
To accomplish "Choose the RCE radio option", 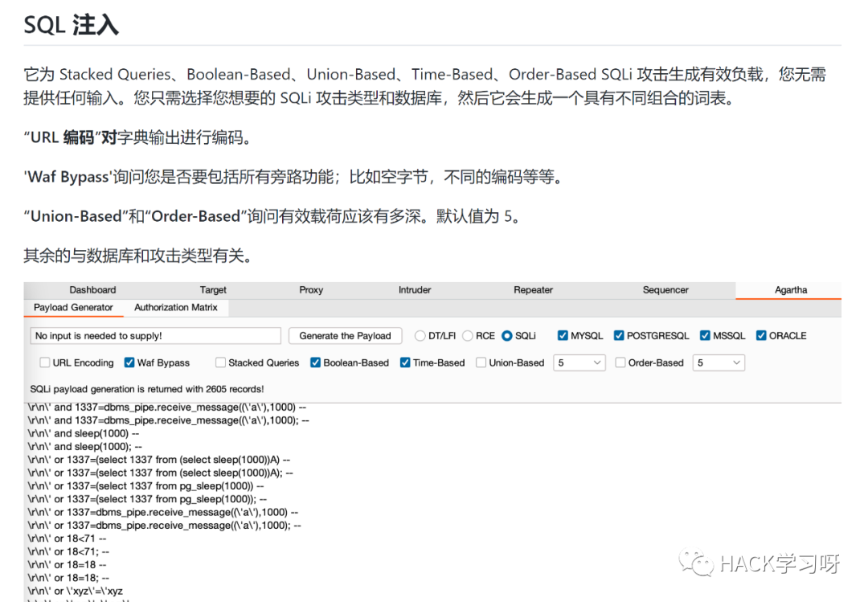I will tap(468, 336).
